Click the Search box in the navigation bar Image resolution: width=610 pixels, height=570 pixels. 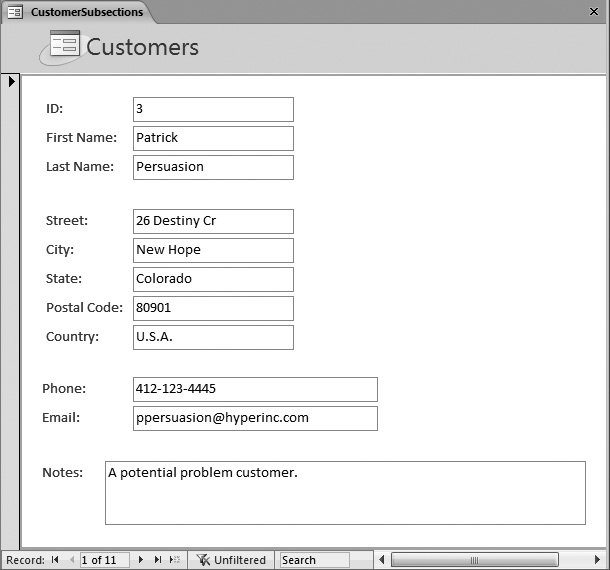coord(314,560)
